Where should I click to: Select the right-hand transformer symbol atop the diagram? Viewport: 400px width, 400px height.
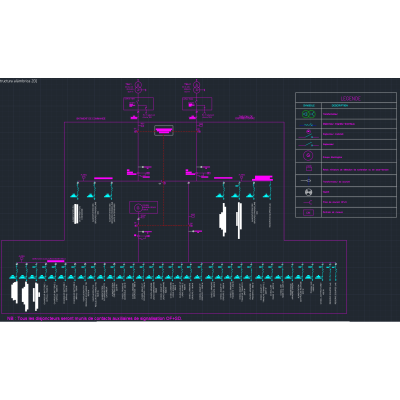197,87
